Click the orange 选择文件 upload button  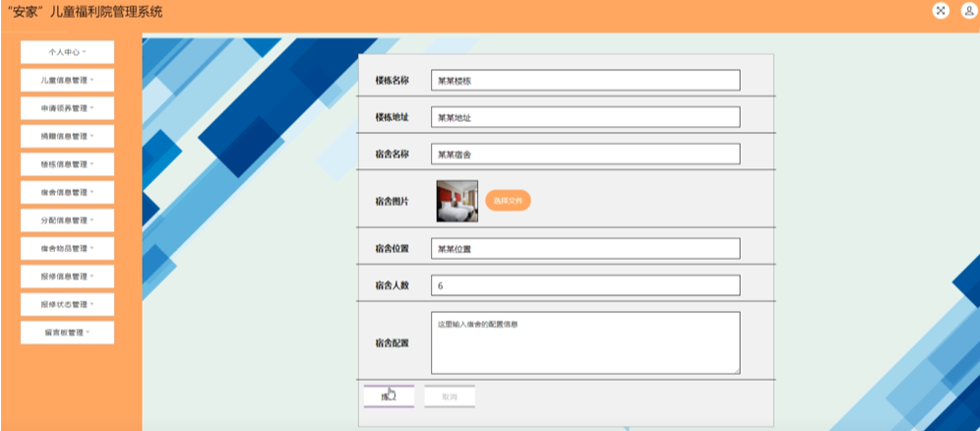508,201
